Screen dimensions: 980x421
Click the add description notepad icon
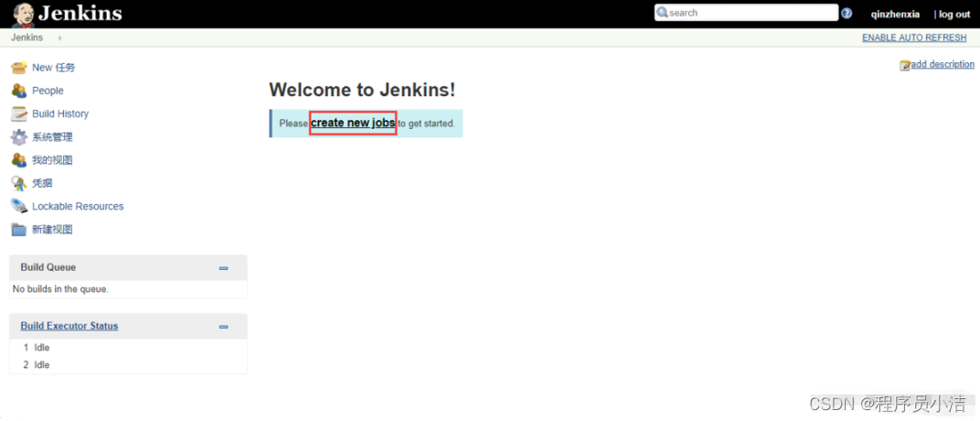904,65
